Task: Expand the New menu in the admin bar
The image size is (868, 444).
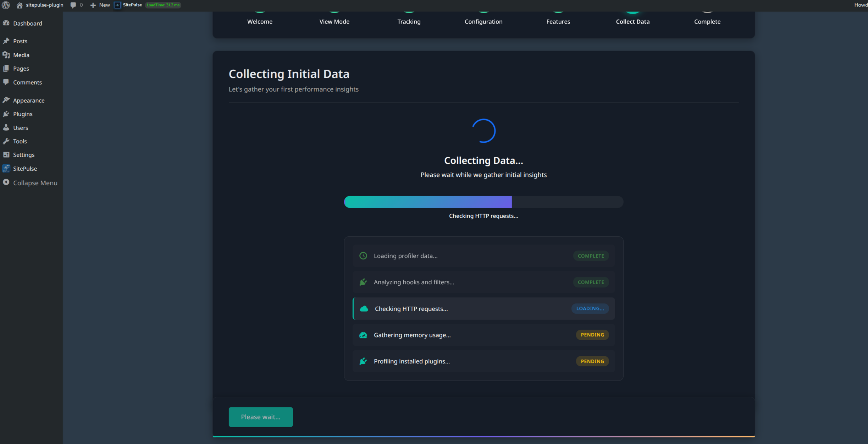Action: coord(100,5)
